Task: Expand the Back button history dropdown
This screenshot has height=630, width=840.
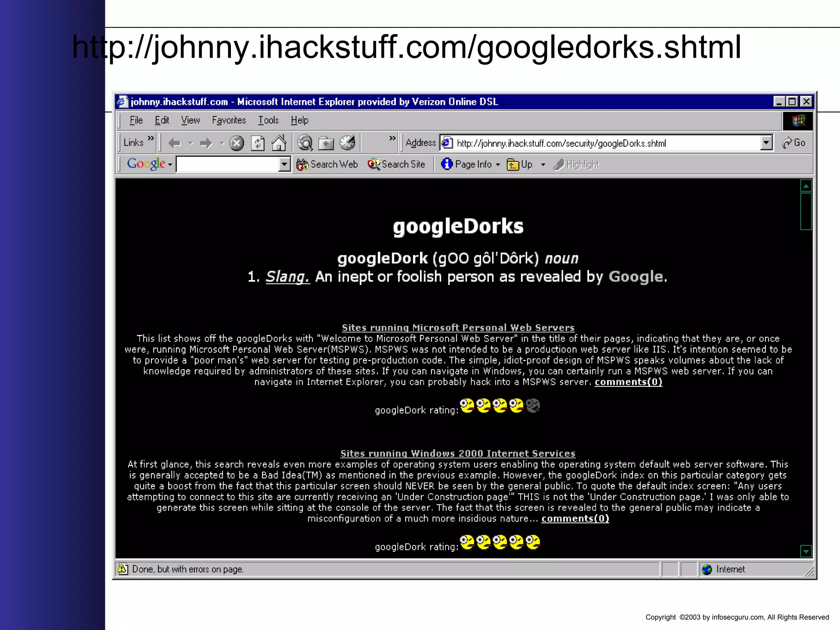Action: pyautogui.click(x=190, y=143)
